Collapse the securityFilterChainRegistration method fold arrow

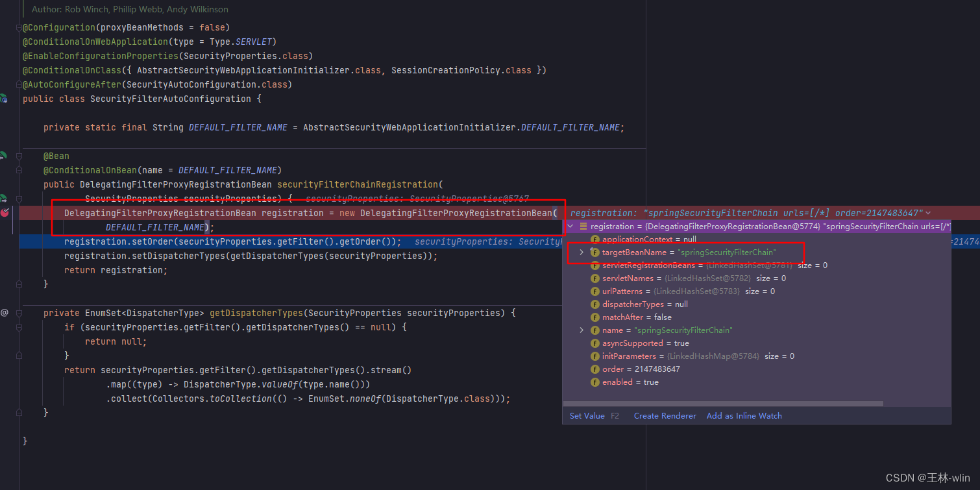point(18,199)
